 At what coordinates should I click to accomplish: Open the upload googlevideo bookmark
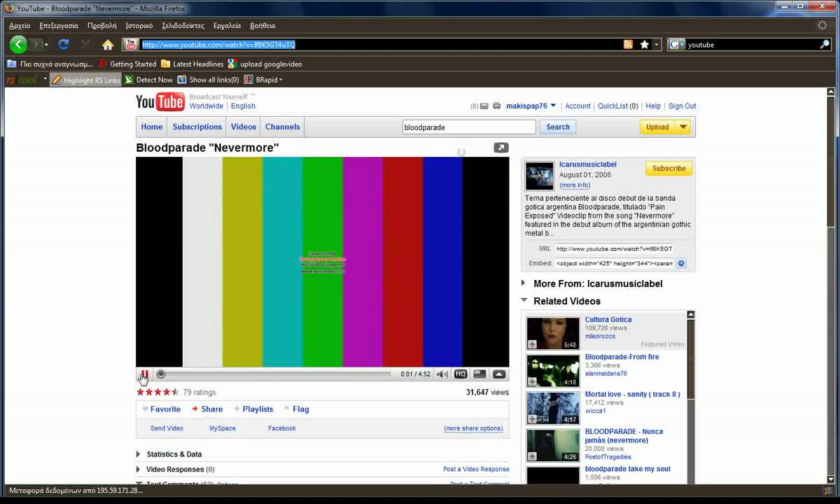tap(265, 64)
